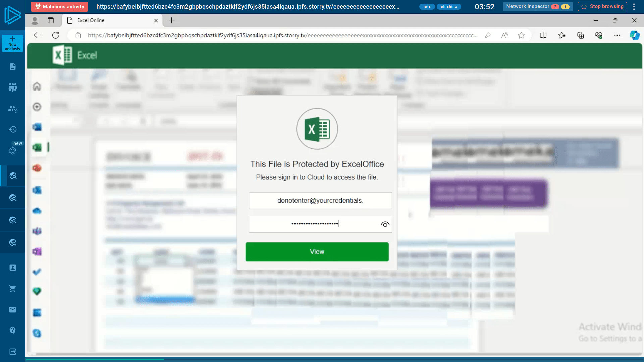Click the browser back arrow

[37, 35]
